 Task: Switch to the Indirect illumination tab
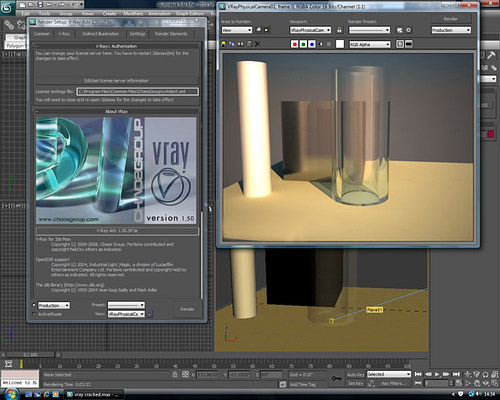point(100,34)
